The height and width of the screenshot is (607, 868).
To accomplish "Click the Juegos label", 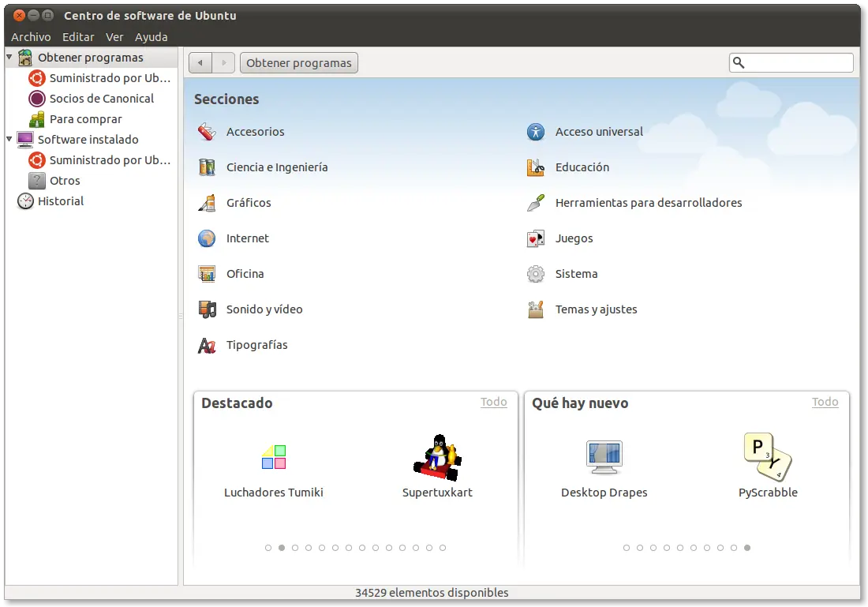I will [574, 238].
